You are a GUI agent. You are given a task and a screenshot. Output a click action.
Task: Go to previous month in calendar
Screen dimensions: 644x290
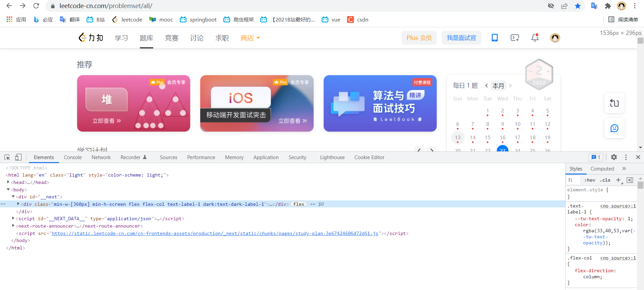coord(486,86)
